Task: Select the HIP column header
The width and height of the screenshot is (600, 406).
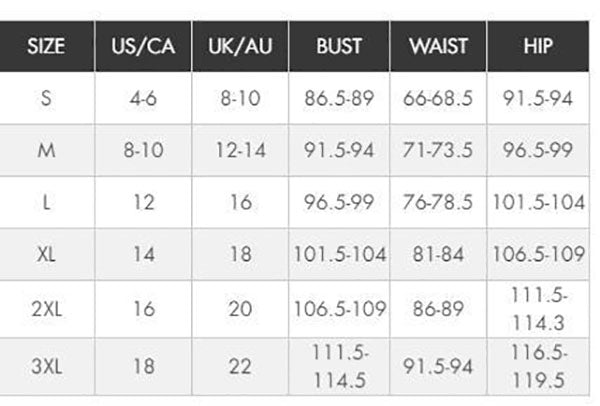Action: tap(538, 46)
